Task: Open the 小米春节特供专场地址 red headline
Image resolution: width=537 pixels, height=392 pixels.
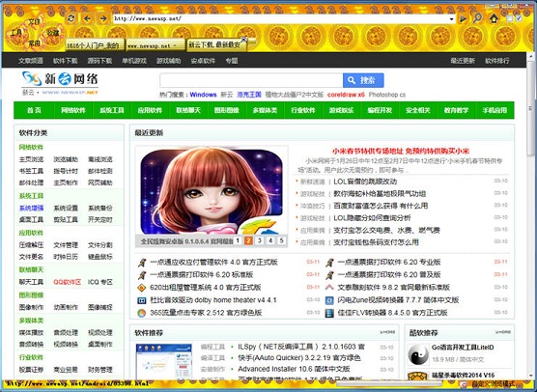Action: pos(401,151)
